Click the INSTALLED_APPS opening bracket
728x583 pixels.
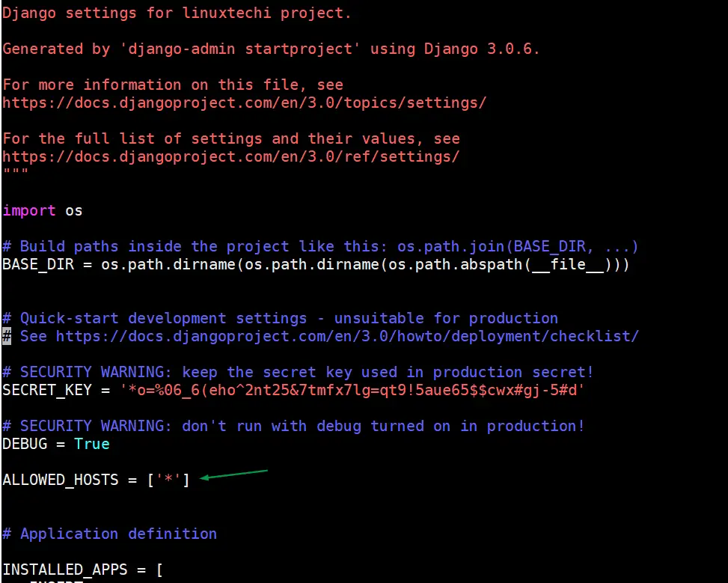(x=160, y=570)
